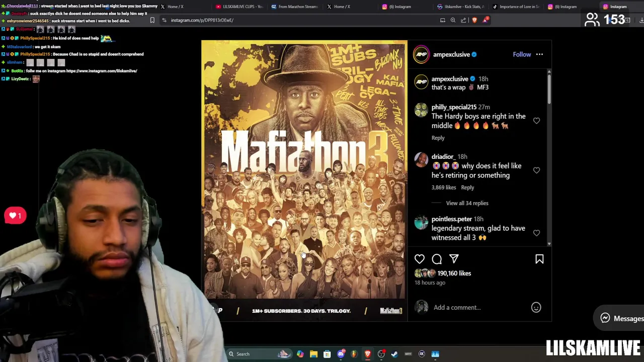Click the Brave Shields lion icon
Screen dimensions: 644x362
click(x=474, y=20)
